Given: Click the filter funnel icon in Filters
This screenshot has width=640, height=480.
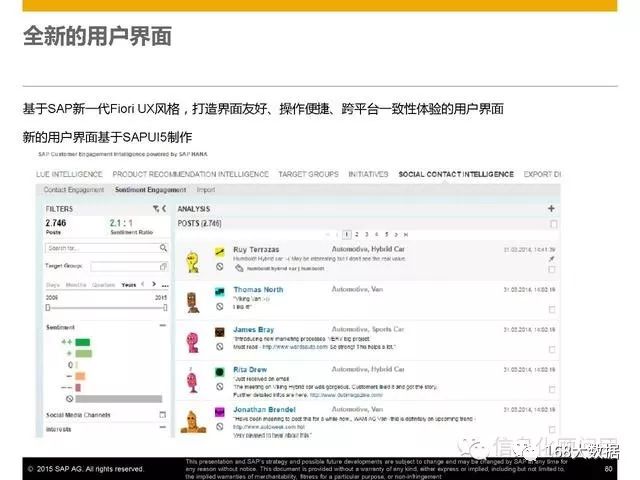Looking at the screenshot, I should click(156, 209).
